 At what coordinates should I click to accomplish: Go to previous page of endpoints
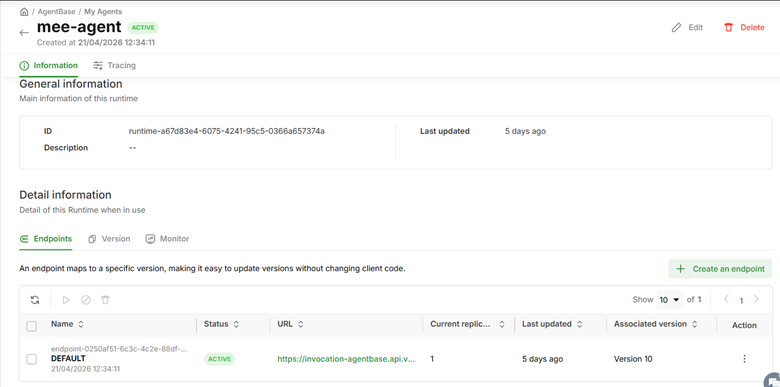(726, 299)
